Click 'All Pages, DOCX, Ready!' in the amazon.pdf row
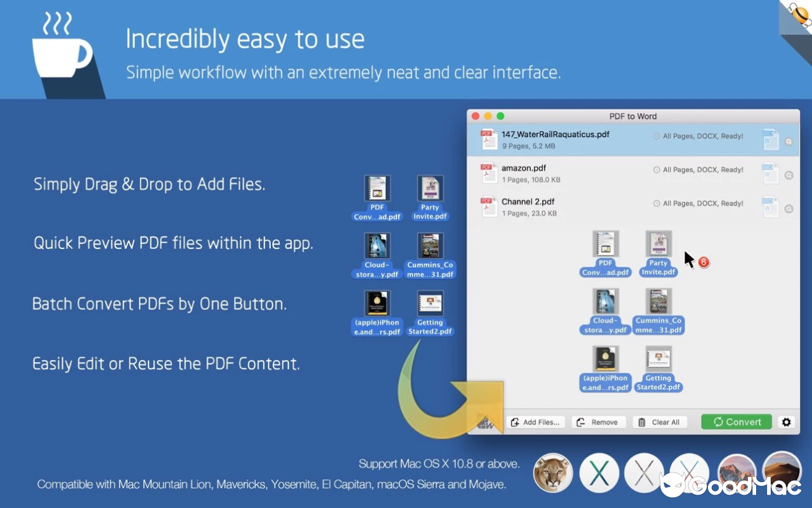812x508 pixels. coord(703,170)
